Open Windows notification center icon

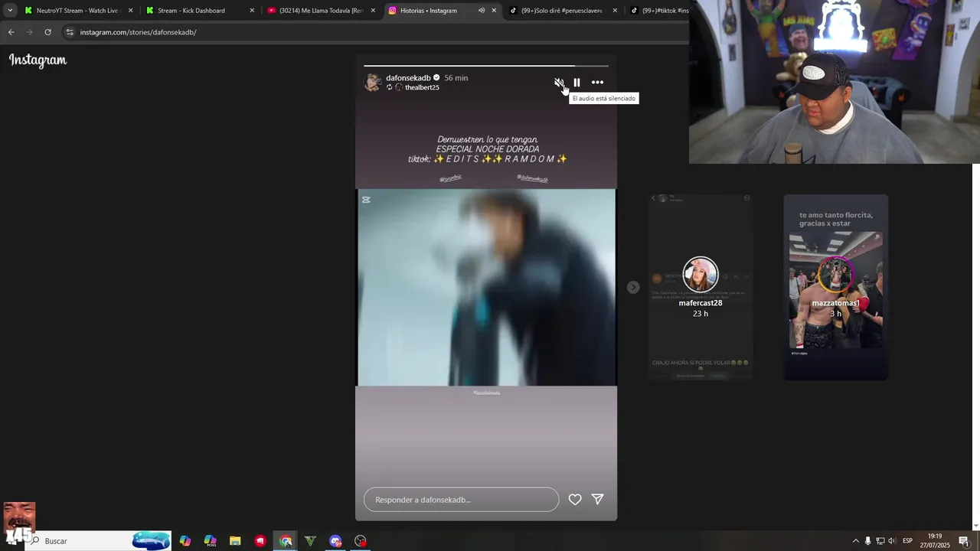pos(963,541)
